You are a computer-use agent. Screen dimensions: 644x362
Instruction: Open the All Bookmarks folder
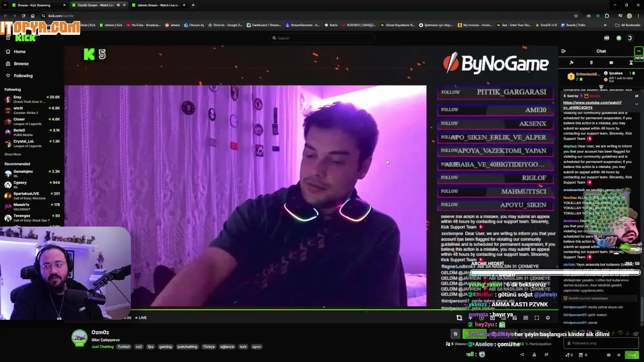pos(628,25)
